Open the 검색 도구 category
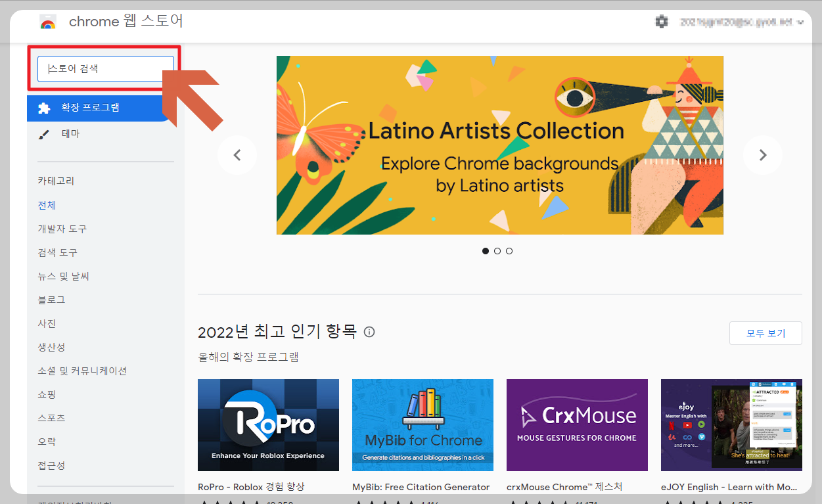Viewport: 822px width, 504px height. point(58,252)
